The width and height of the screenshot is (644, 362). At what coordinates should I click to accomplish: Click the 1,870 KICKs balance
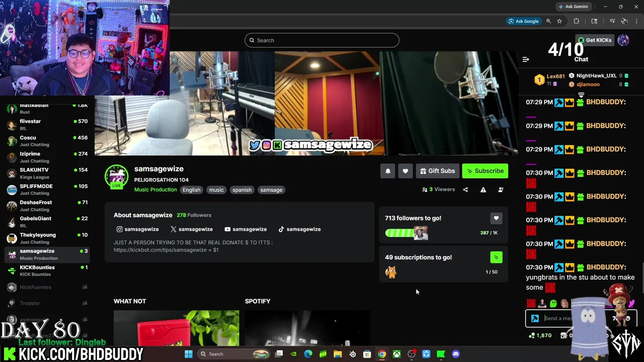540,335
